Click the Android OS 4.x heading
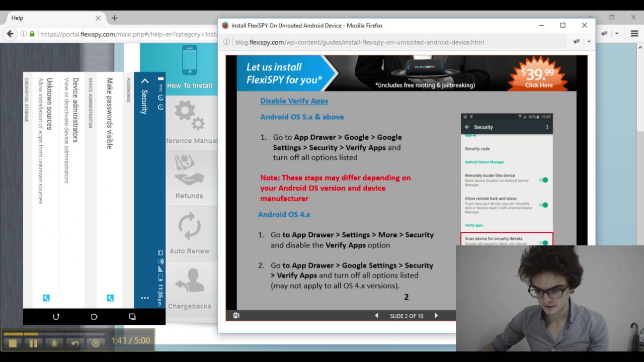This screenshot has height=362, width=644. click(x=284, y=214)
